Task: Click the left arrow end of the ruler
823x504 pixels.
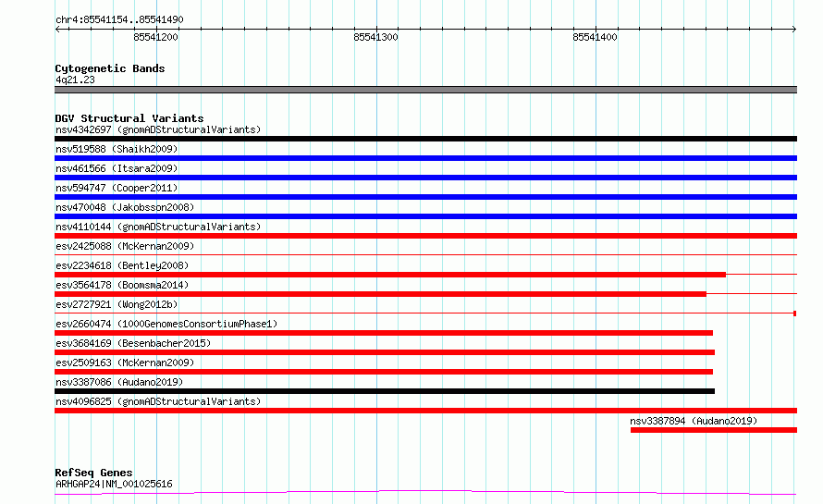Action: pyautogui.click(x=57, y=30)
